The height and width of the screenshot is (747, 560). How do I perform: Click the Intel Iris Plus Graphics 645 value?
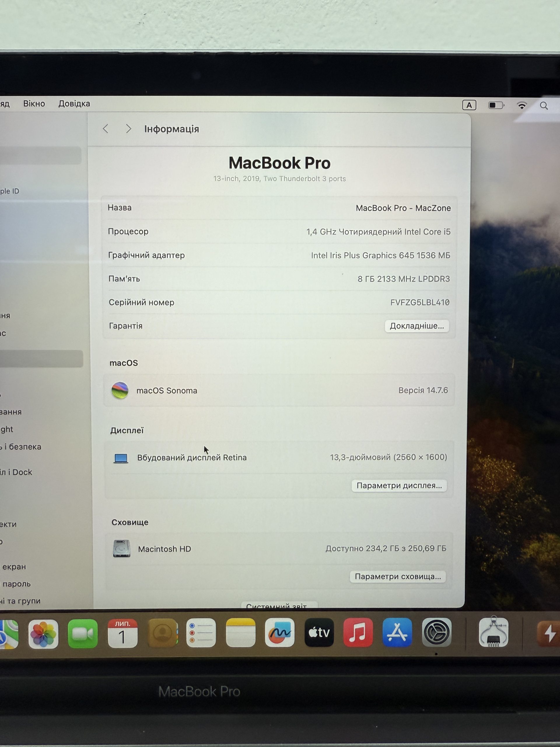[x=381, y=255]
